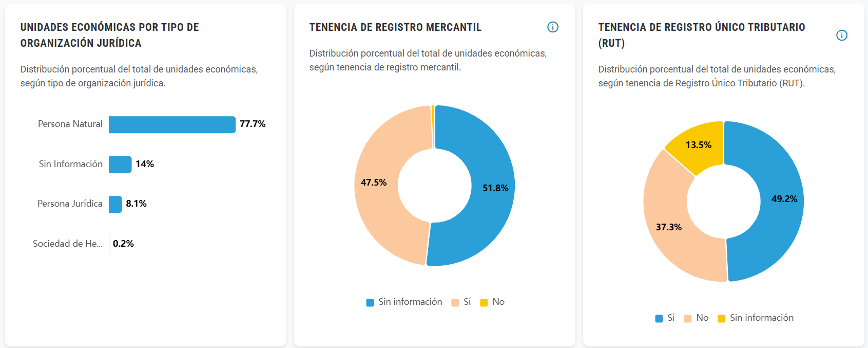Select the Sin Información 14% bar
Viewport: 868px width, 348px height.
point(120,164)
